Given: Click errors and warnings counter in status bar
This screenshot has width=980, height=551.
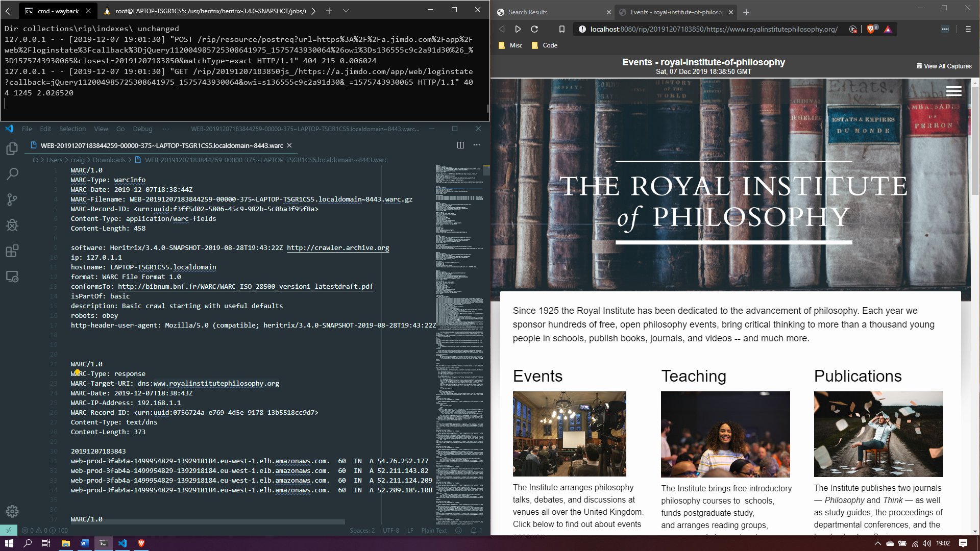Looking at the screenshot, I should tap(45, 530).
